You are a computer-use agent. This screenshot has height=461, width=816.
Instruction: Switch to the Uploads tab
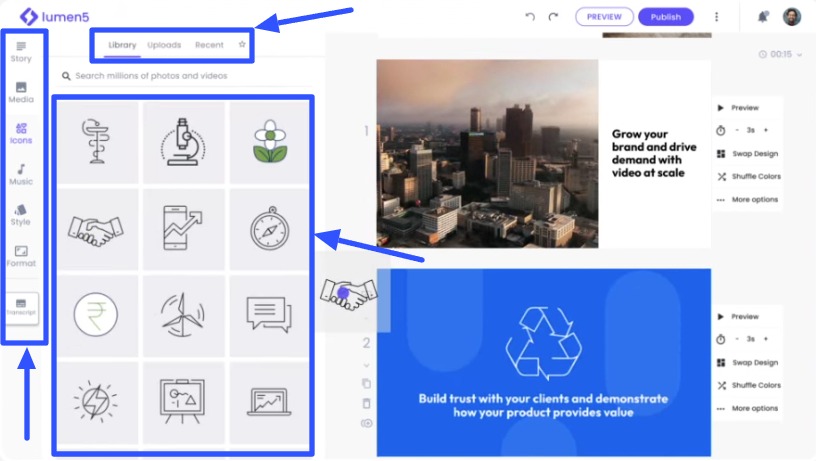tap(164, 45)
